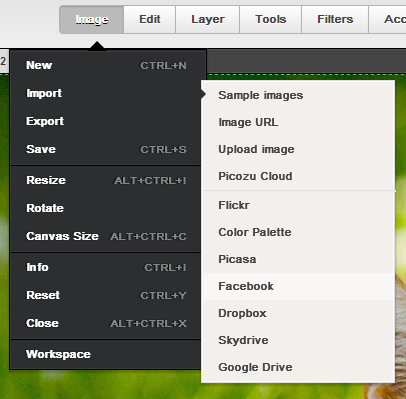Image resolution: width=406 pixels, height=399 pixels.
Task: Click Save in the Image menu
Action: [x=106, y=149]
